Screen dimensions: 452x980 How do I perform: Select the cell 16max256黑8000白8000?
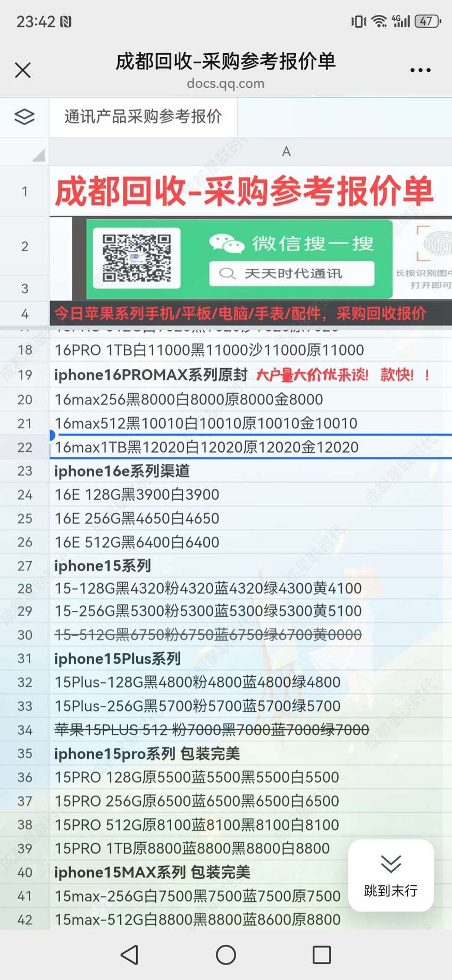click(x=250, y=400)
